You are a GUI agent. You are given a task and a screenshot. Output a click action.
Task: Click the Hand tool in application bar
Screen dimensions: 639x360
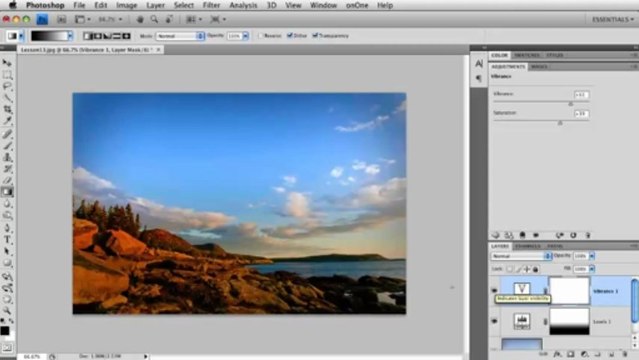click(x=140, y=19)
